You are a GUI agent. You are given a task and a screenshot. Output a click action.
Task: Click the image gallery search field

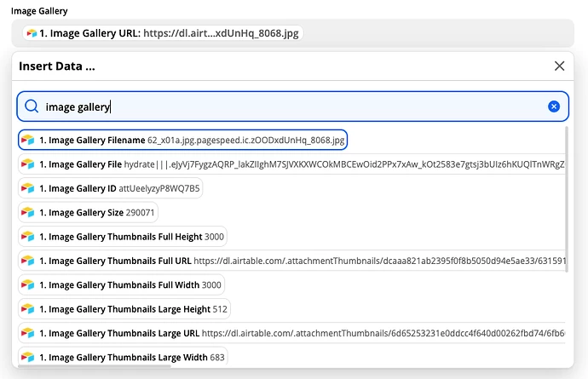292,106
